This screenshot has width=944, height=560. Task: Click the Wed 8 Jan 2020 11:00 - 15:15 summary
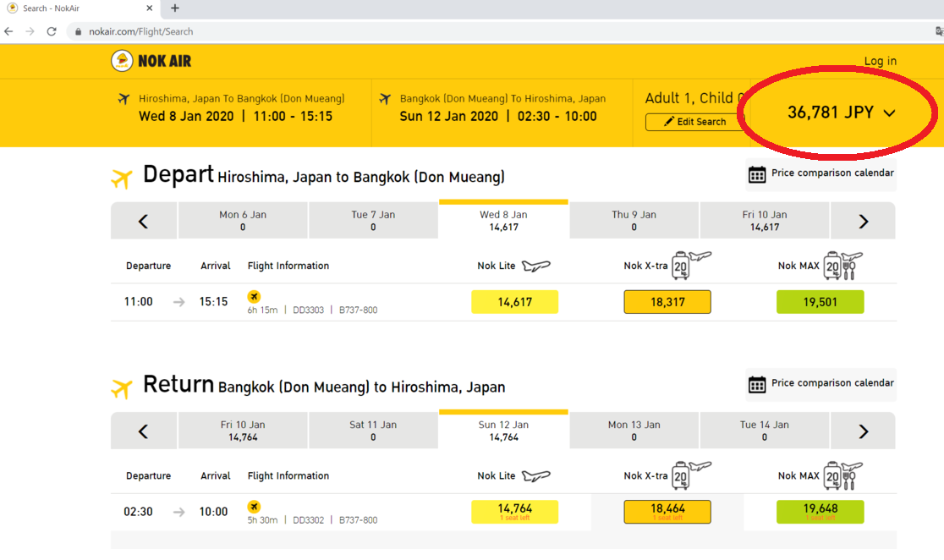235,116
